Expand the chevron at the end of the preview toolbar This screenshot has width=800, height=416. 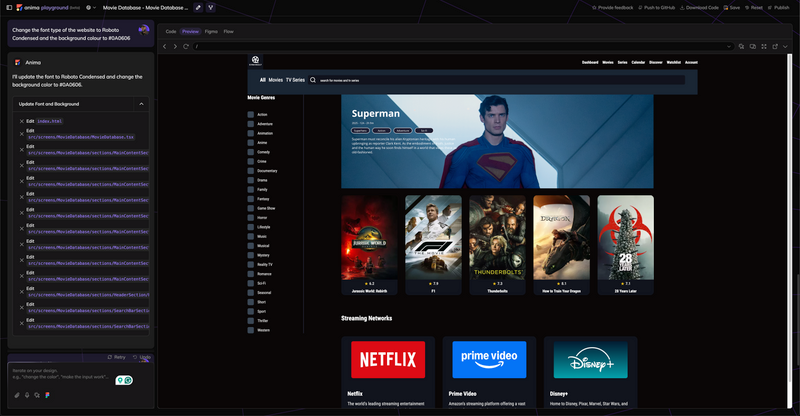pos(785,46)
